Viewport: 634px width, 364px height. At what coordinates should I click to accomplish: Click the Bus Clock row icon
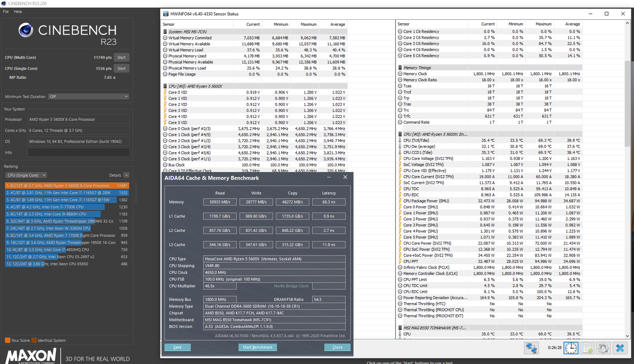coord(165,165)
